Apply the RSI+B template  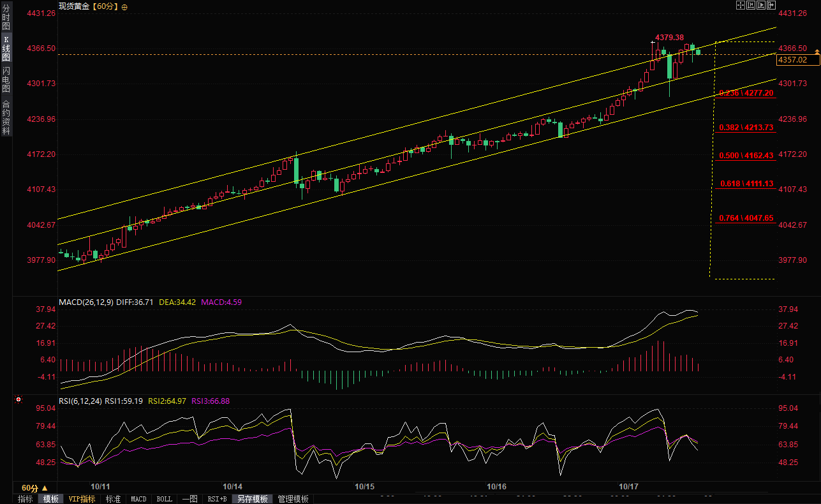[x=218, y=499]
